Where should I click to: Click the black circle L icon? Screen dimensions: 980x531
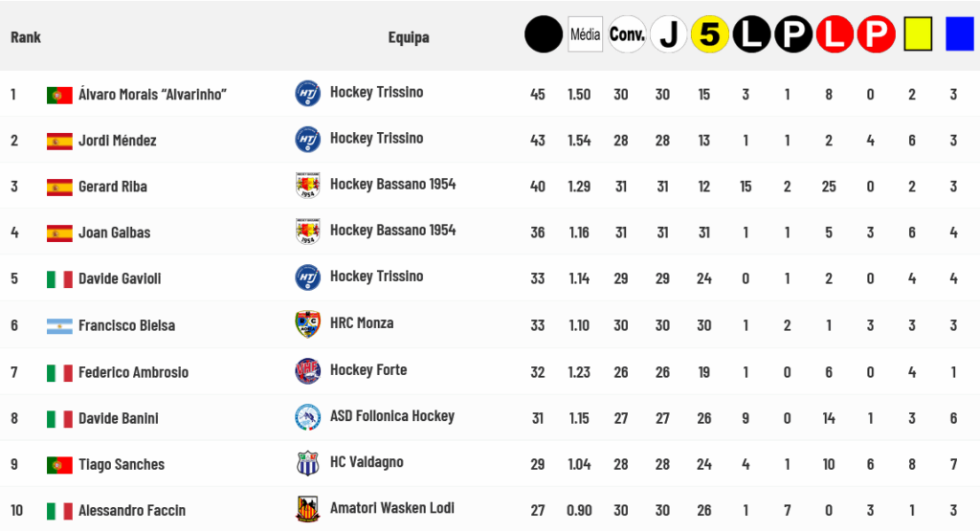(751, 34)
